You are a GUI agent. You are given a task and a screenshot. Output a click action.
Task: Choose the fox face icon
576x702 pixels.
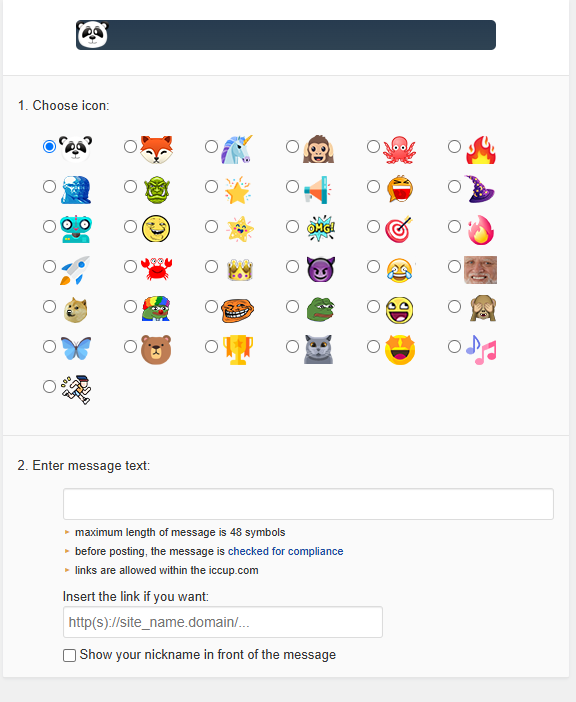point(156,150)
